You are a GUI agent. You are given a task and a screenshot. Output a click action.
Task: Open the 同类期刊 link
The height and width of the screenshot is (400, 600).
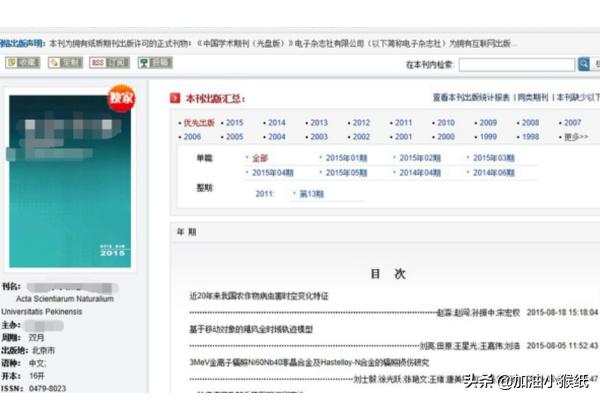point(532,98)
